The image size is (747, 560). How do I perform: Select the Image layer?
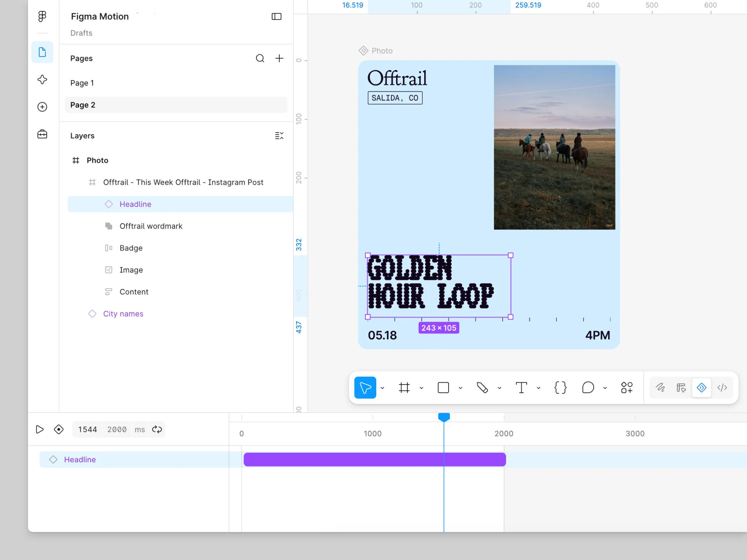coord(180,270)
